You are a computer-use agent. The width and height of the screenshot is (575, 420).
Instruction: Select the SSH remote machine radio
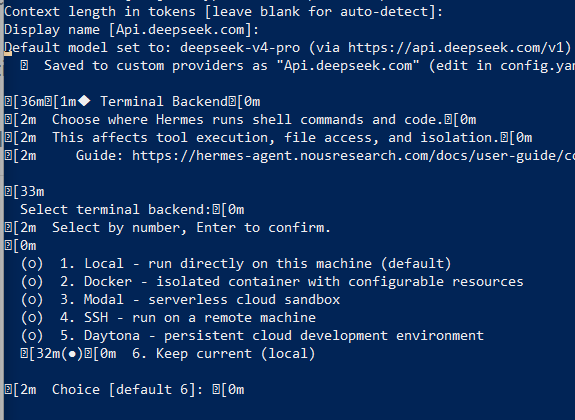(32, 318)
